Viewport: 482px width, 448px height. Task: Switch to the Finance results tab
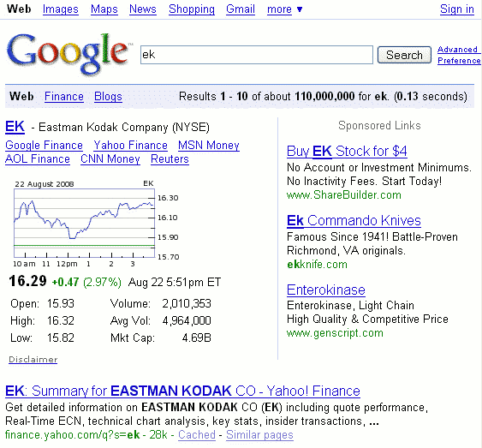point(64,96)
